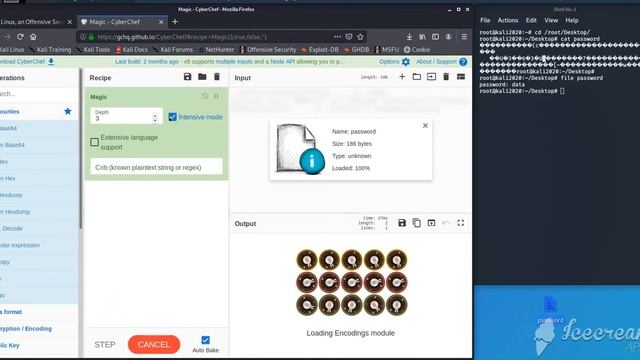Reload the page in Firefox

(20, 37)
